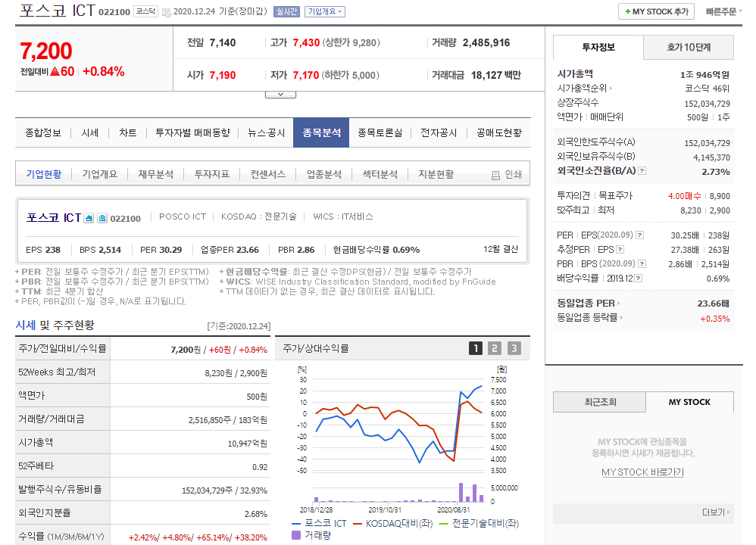This screenshot has width=756, height=545.
Task: Click the 목표주가 label in 투자정보
Action: click(x=615, y=195)
